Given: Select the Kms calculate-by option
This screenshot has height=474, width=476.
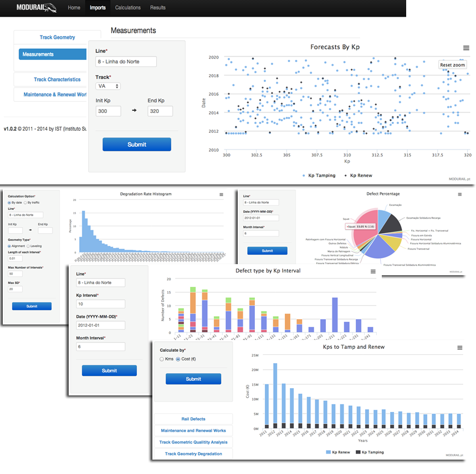Looking at the screenshot, I should pyautogui.click(x=162, y=359).
